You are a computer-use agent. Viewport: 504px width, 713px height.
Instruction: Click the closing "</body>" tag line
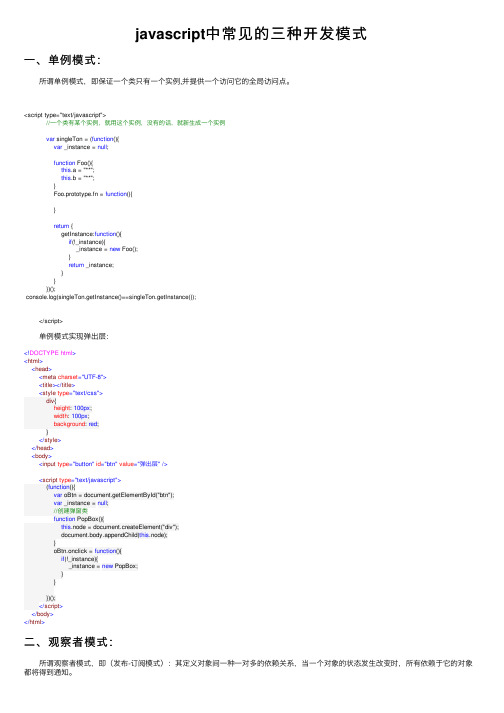point(42,614)
